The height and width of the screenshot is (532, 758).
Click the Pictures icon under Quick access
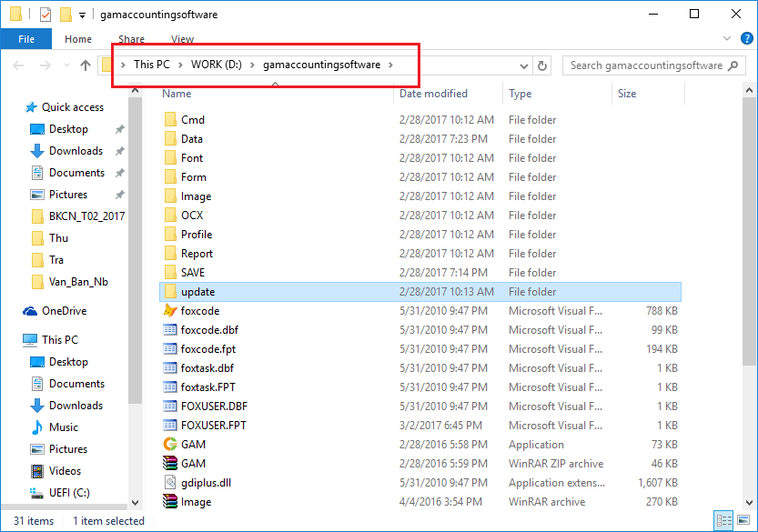click(x=36, y=195)
